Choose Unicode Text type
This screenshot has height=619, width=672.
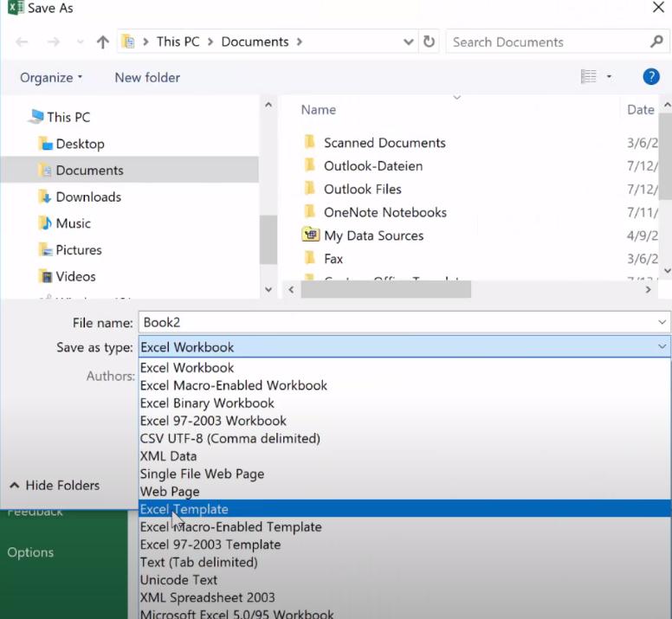(x=404, y=580)
